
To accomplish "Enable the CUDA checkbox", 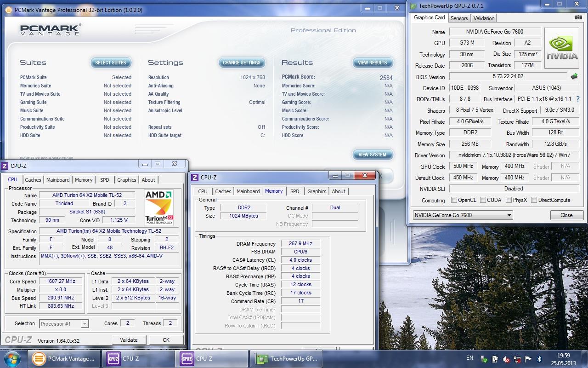I will pyautogui.click(x=483, y=200).
